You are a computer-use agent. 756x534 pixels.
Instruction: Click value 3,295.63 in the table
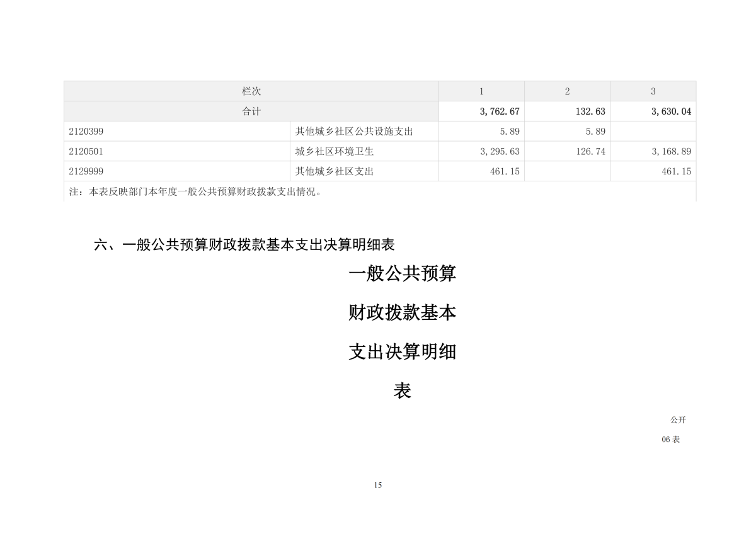481,151
